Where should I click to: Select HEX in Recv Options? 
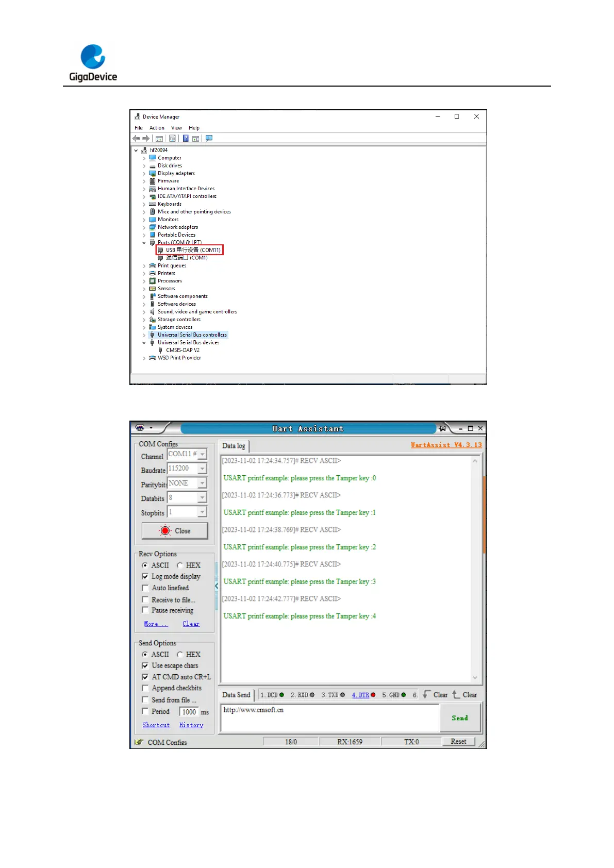(180, 565)
